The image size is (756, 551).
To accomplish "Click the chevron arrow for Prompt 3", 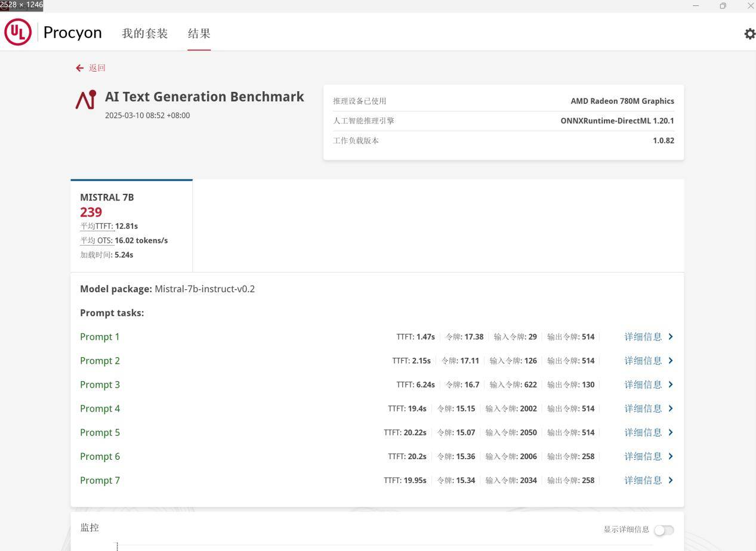I will pos(671,385).
